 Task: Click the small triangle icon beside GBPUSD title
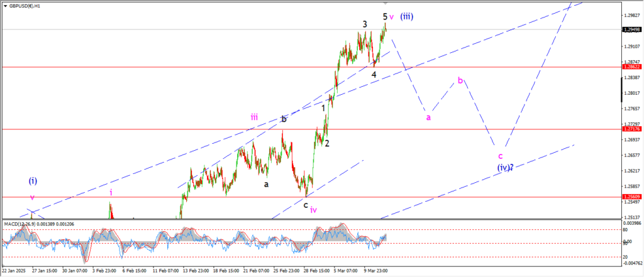(x=5, y=6)
